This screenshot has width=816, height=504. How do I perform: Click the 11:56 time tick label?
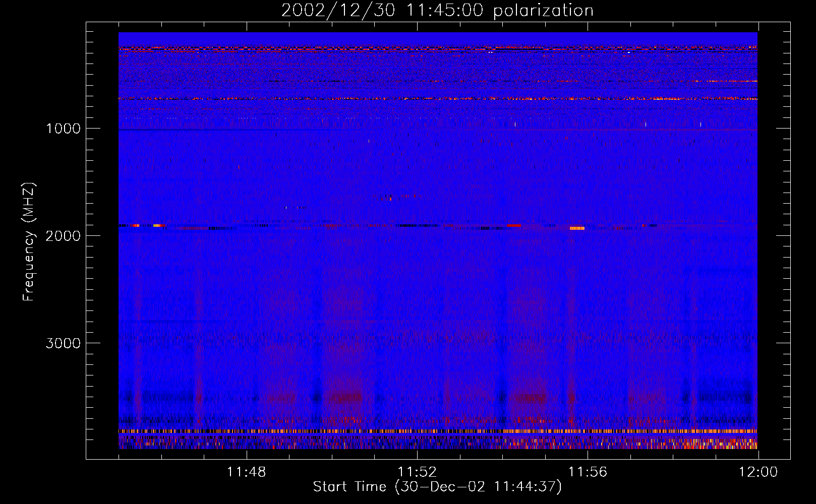(588, 472)
